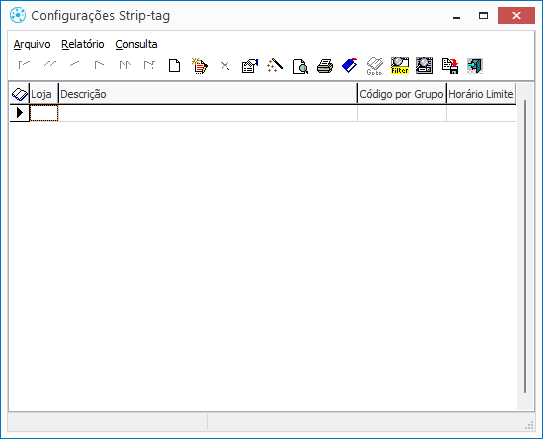Click the yellow Filter icon
This screenshot has width=543, height=439.
point(400,66)
